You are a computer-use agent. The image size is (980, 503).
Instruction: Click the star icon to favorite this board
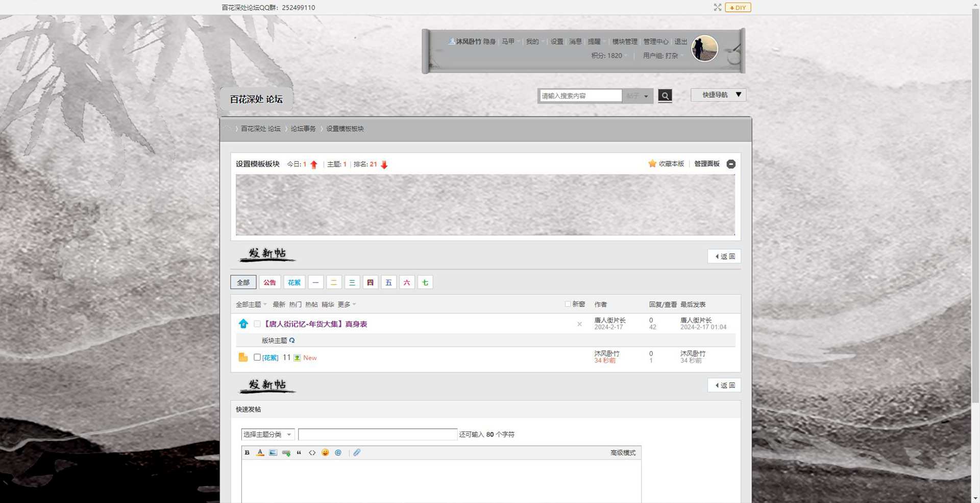(x=652, y=164)
